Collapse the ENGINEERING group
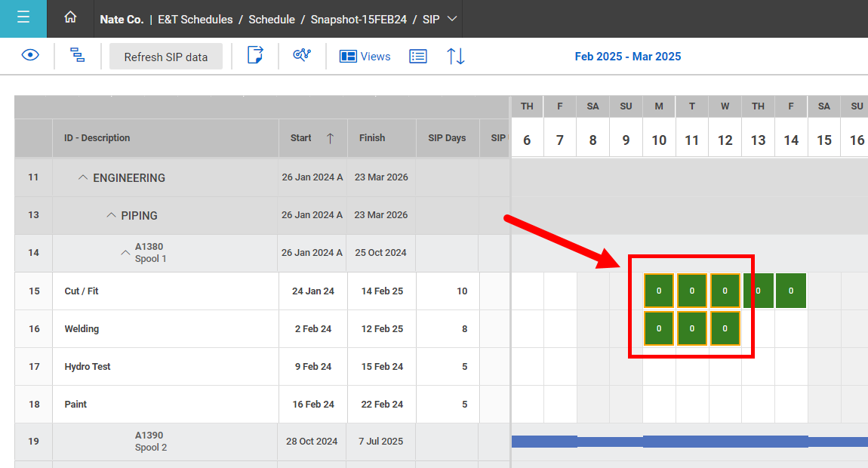 (83, 178)
